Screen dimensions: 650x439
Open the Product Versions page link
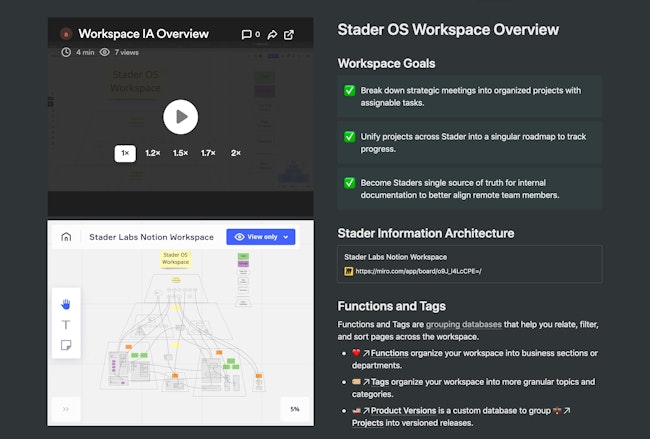403,410
